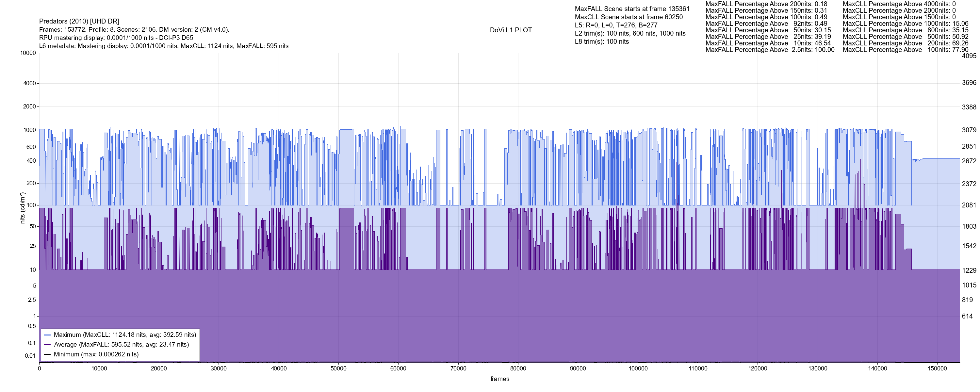Click the DoVi L1 PLOT title
This screenshot has height=392, width=980.
tap(511, 30)
